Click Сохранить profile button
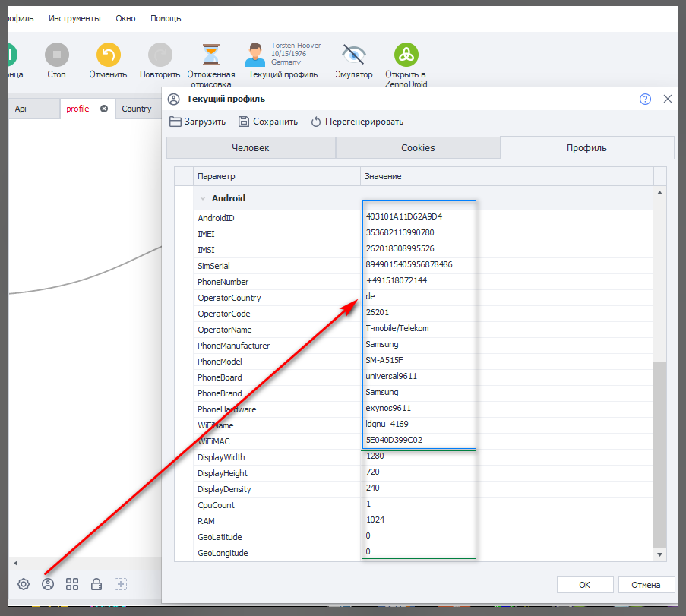This screenshot has height=616, width=686. [x=267, y=122]
